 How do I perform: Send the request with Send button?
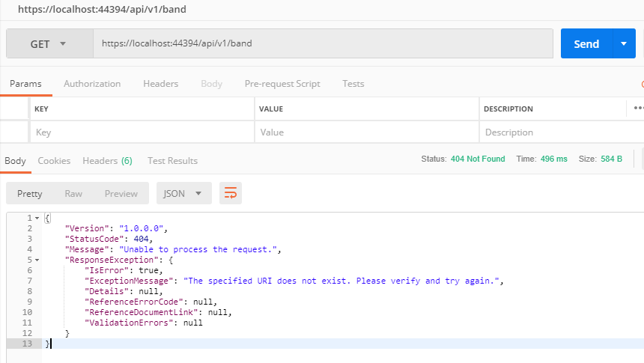[x=586, y=43]
